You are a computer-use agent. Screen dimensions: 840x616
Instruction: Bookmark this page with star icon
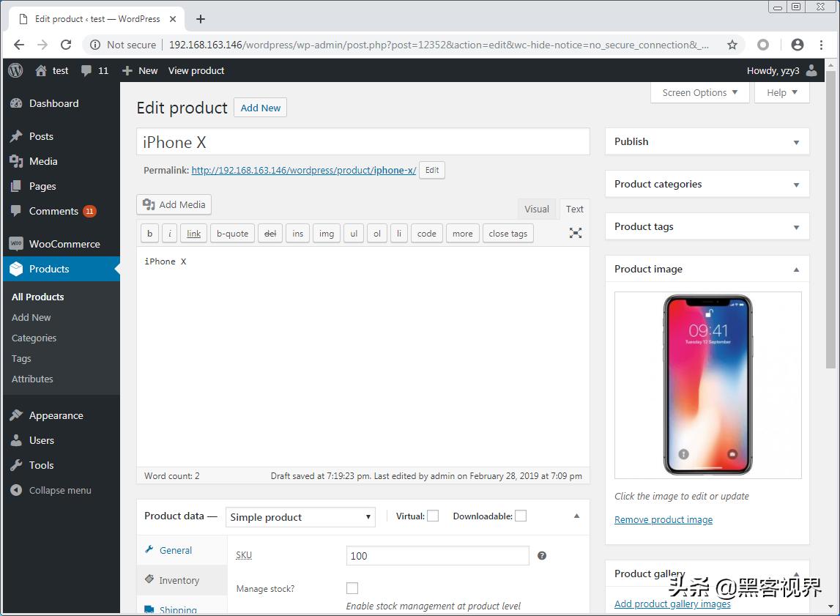(732, 45)
